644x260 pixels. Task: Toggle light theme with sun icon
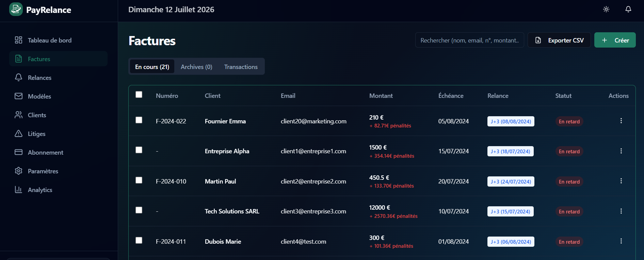point(606,10)
